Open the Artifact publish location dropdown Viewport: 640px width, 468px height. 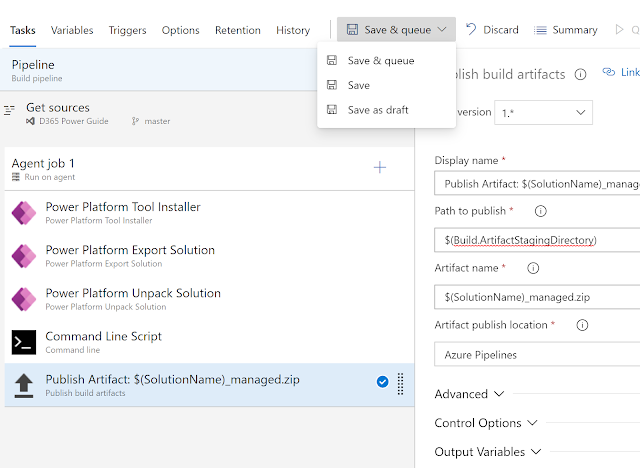538,354
